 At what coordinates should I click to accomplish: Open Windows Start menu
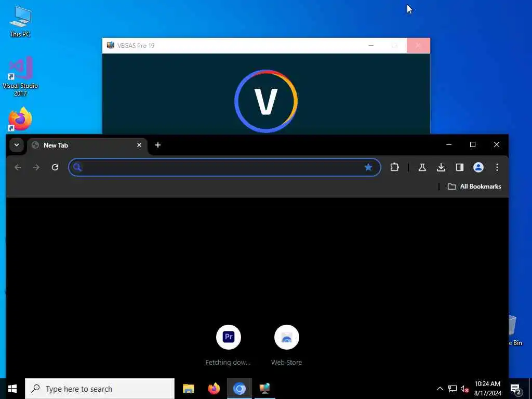point(12,389)
